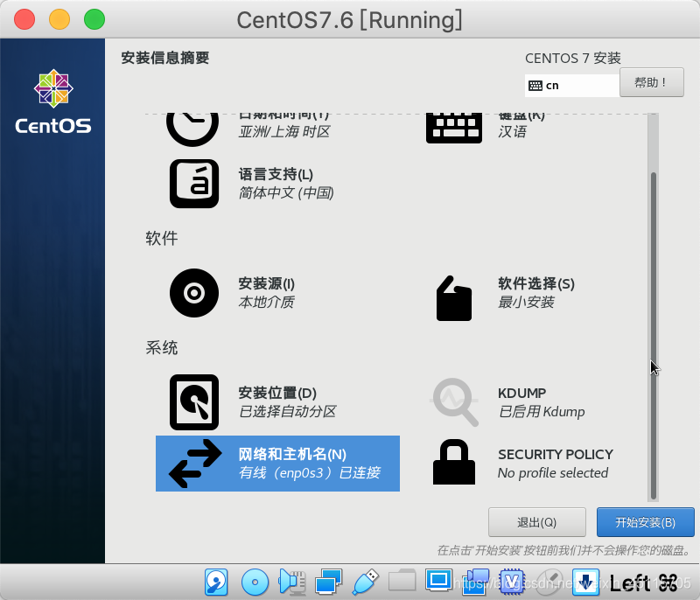This screenshot has width=700, height=600.
Task: Click the 系统 section heading
Action: tap(162, 347)
